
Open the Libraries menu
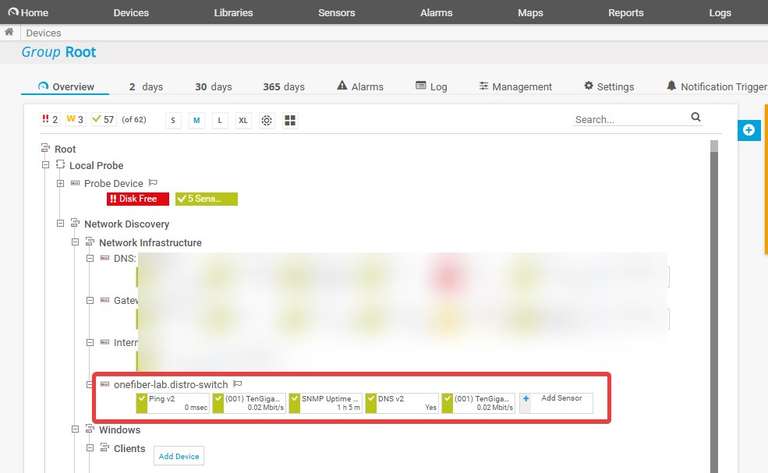(x=233, y=13)
